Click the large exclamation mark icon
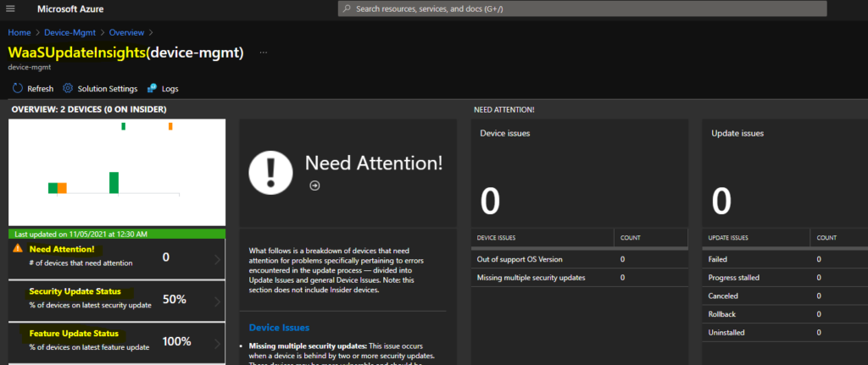 coord(270,172)
